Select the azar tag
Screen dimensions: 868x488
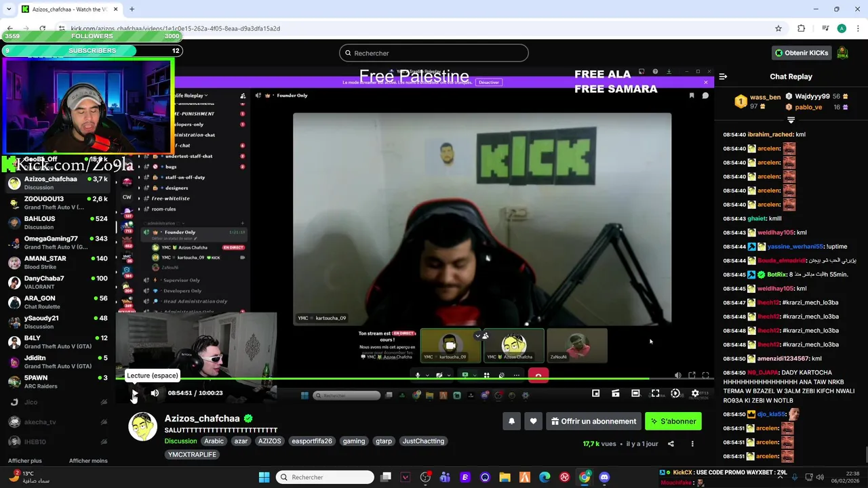coord(241,441)
